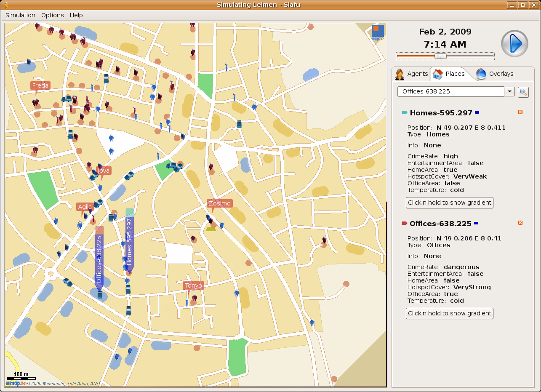Click the HotspotCover value VeryStrong
The width and height of the screenshot is (541, 392).
click(x=472, y=287)
